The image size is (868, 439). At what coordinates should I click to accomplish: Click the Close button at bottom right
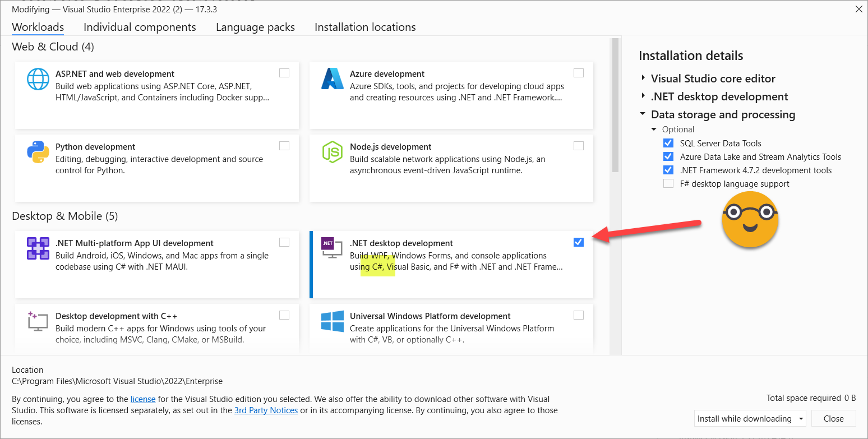pyautogui.click(x=833, y=419)
